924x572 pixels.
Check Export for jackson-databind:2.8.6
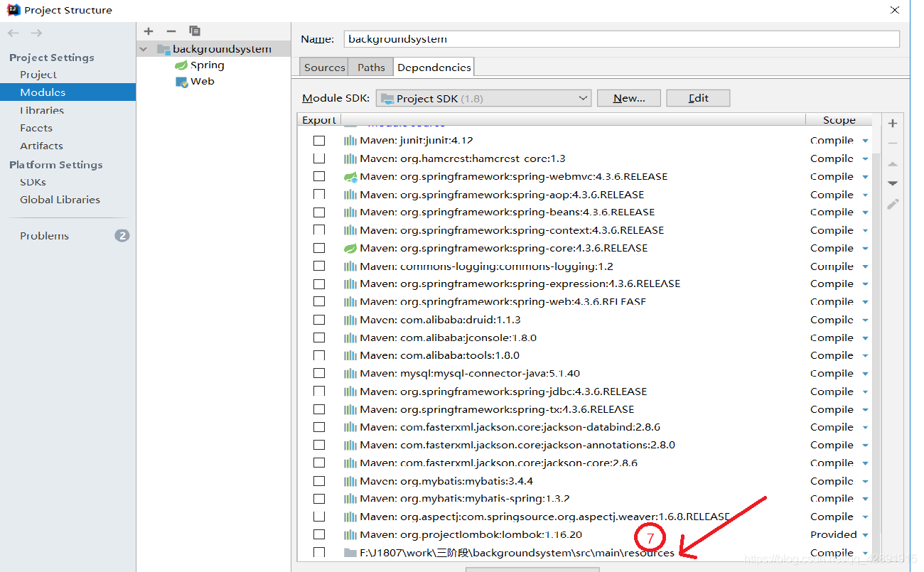[319, 427]
